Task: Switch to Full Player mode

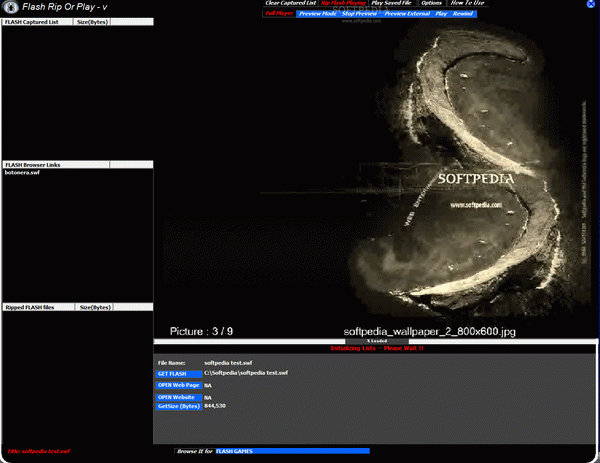Action: (279, 13)
